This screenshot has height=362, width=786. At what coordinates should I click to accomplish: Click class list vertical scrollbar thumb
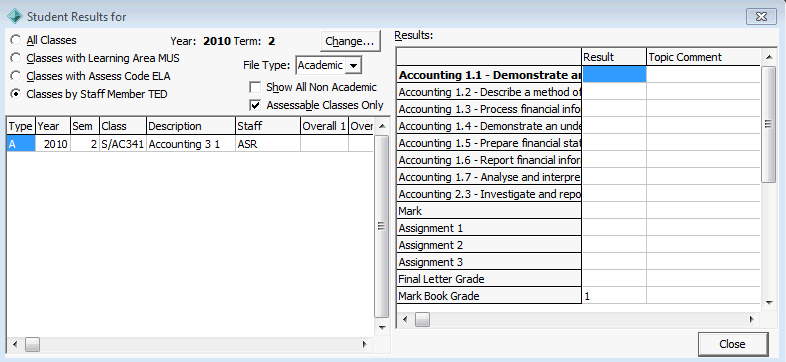point(382,226)
